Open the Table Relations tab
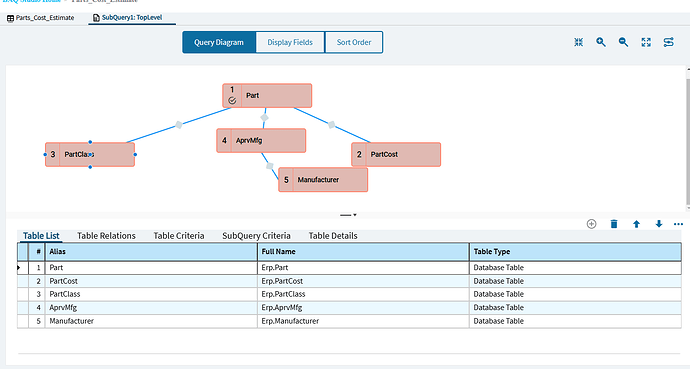The image size is (690, 369). click(x=106, y=236)
